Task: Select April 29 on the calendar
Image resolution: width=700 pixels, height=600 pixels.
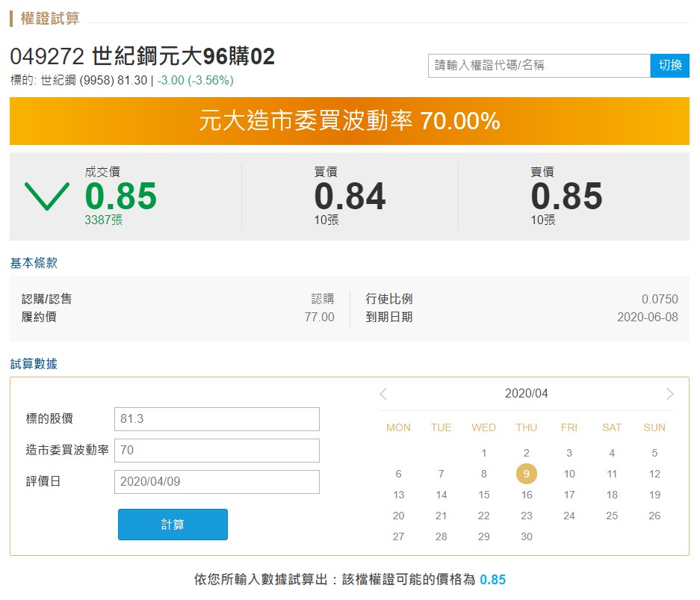Action: coord(484,536)
